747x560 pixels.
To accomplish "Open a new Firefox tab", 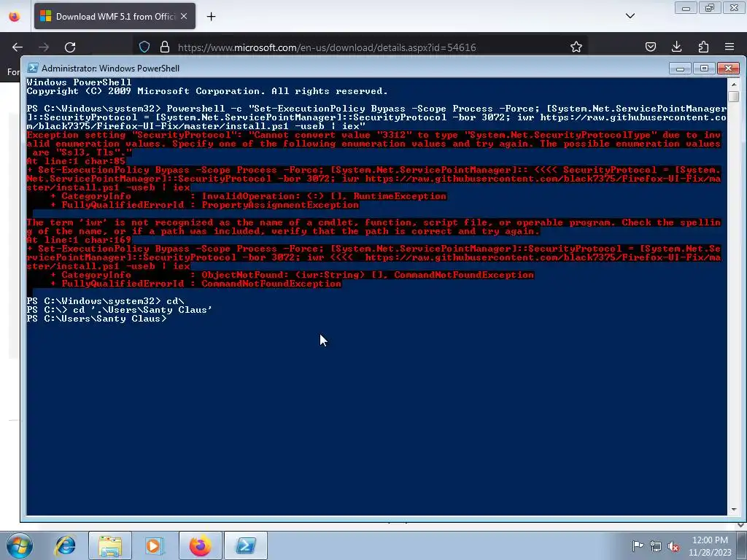I will coord(211,17).
